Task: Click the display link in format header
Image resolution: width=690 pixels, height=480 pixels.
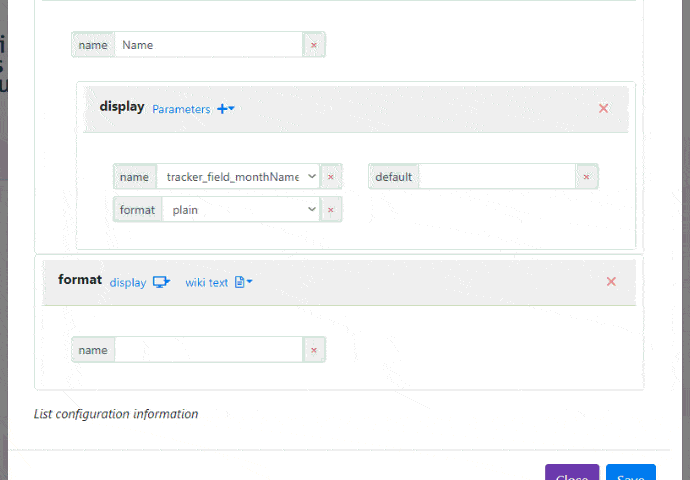Action: [x=128, y=282]
